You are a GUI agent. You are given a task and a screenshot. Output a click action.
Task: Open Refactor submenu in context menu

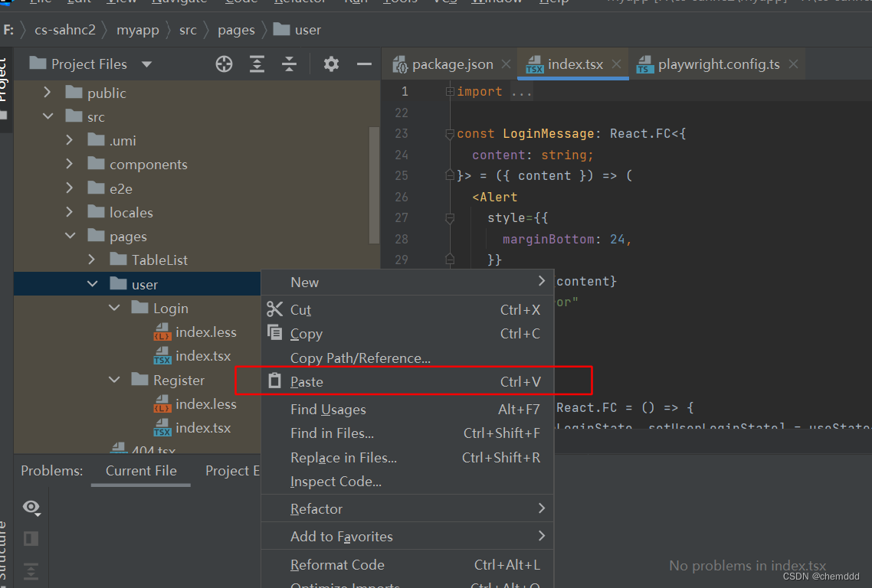[408, 508]
